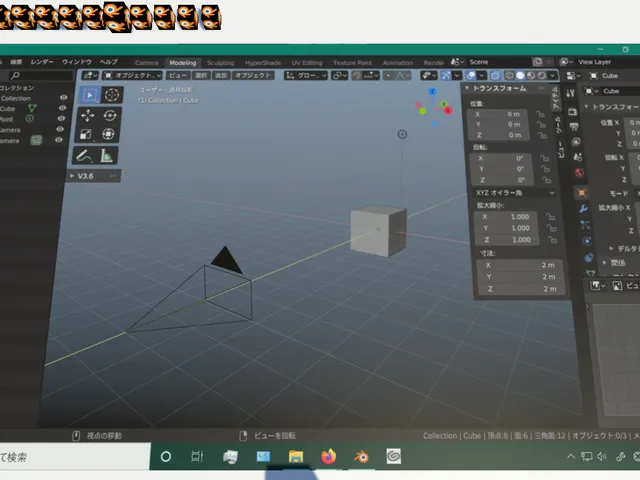
Task: Open the Render properties tab icon
Action: click(572, 111)
